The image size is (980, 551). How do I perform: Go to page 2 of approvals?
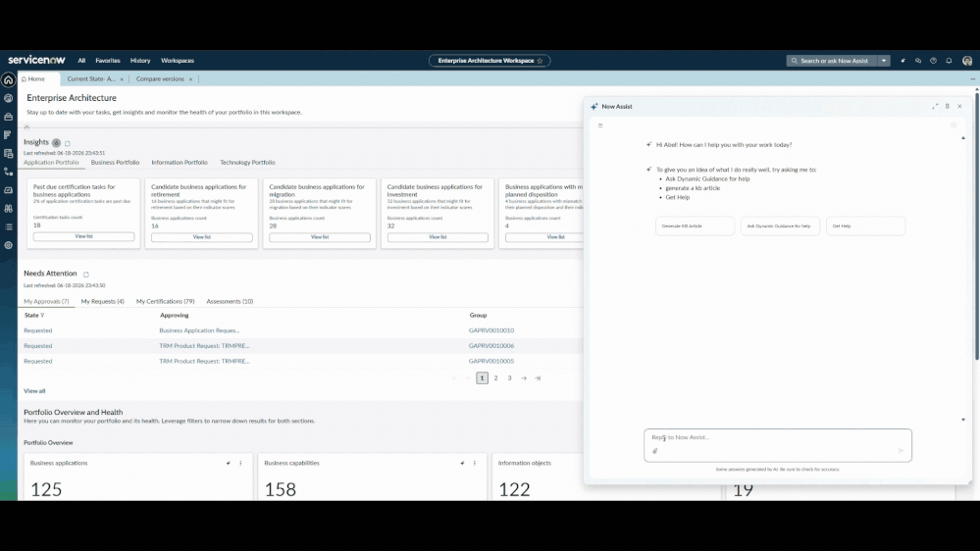tap(495, 377)
